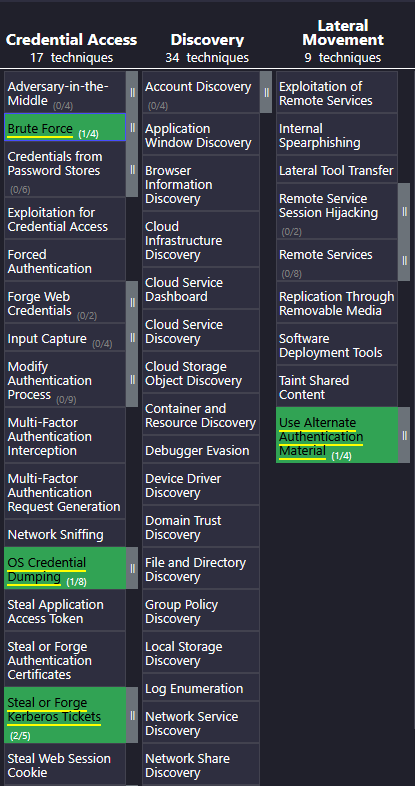Select Browser Information Discovery technique
Screen dimensions: 415x786
pyautogui.click(x=201, y=183)
